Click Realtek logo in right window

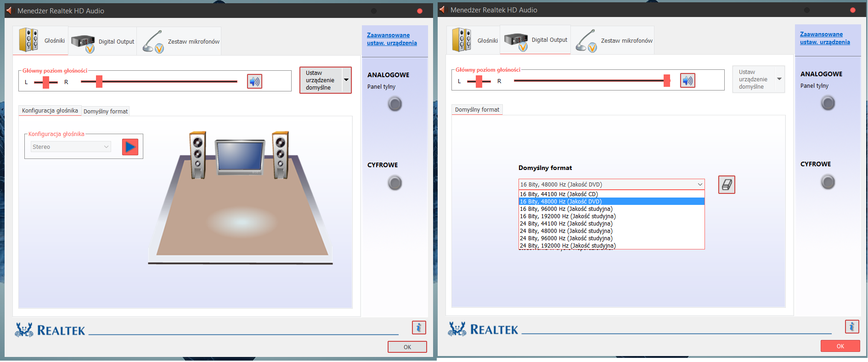(x=483, y=329)
